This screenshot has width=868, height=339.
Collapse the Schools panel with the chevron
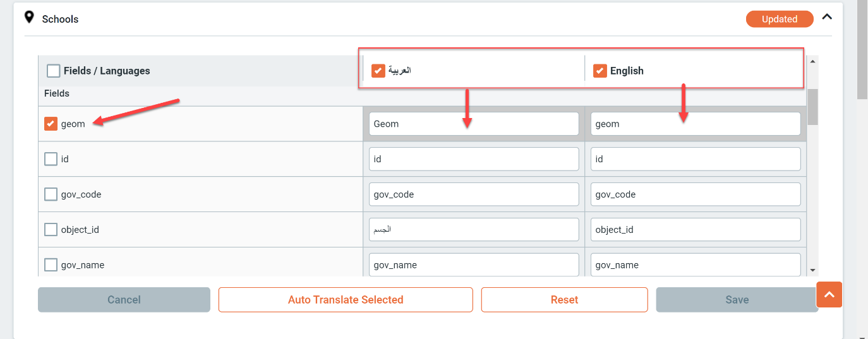(827, 18)
